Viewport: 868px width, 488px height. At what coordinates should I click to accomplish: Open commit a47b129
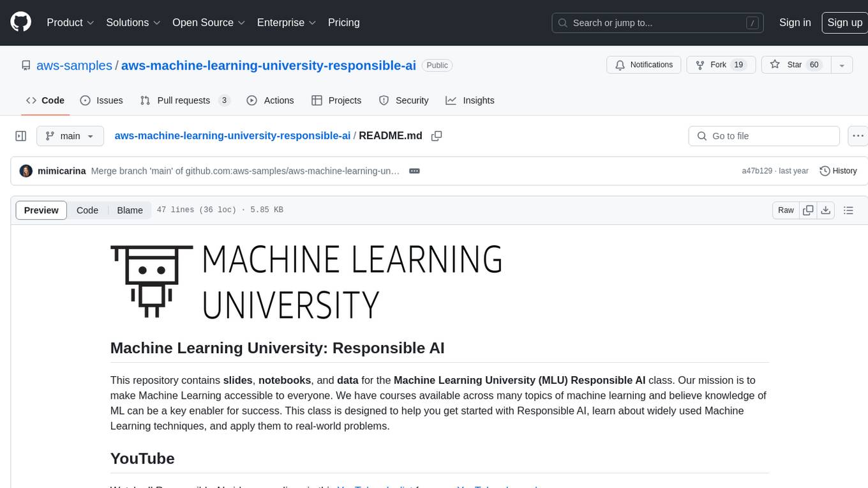(x=757, y=171)
